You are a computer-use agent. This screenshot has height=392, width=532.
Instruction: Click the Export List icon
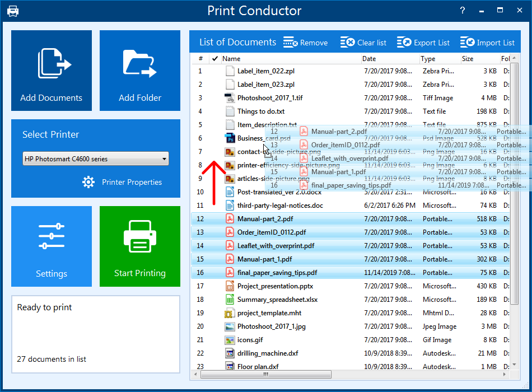[404, 43]
